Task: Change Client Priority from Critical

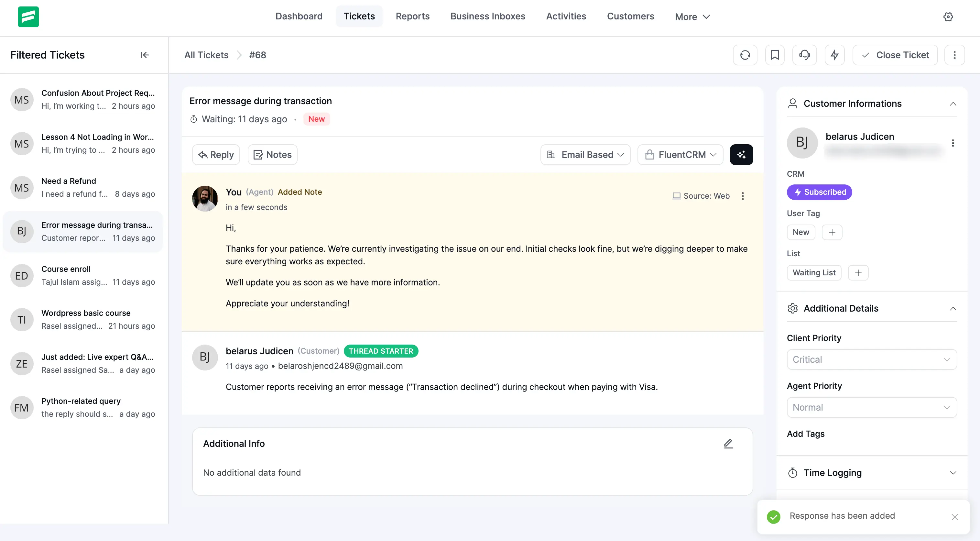Action: coord(871,359)
